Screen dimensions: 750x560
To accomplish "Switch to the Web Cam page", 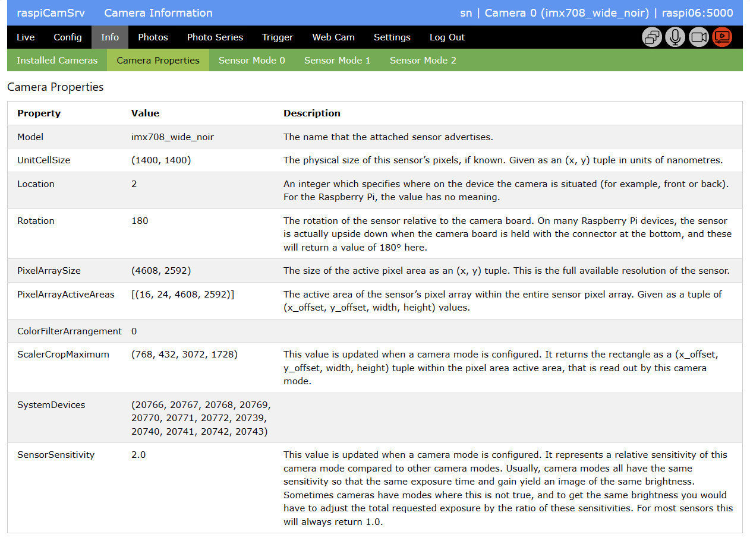I will (x=333, y=37).
